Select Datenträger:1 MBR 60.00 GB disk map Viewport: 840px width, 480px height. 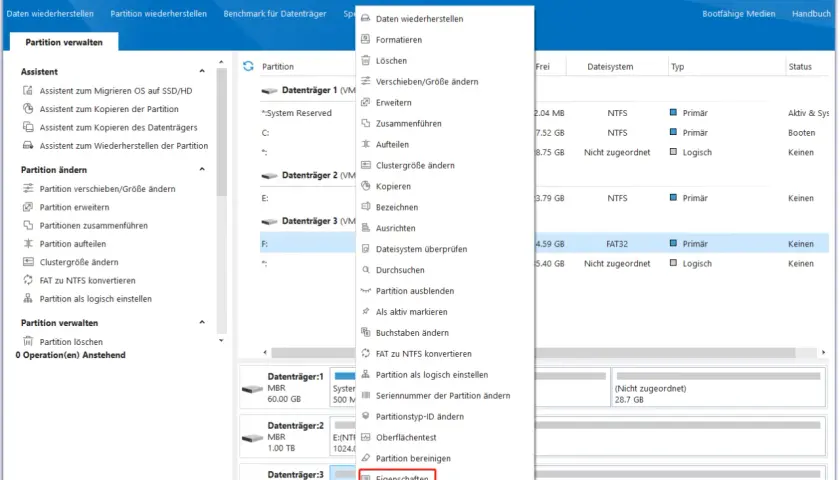pos(284,388)
